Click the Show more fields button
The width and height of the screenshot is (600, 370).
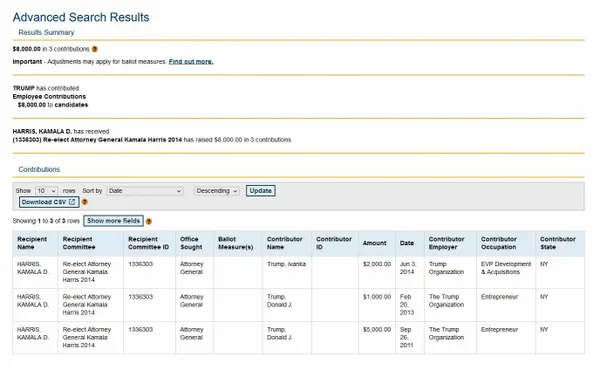coord(114,221)
